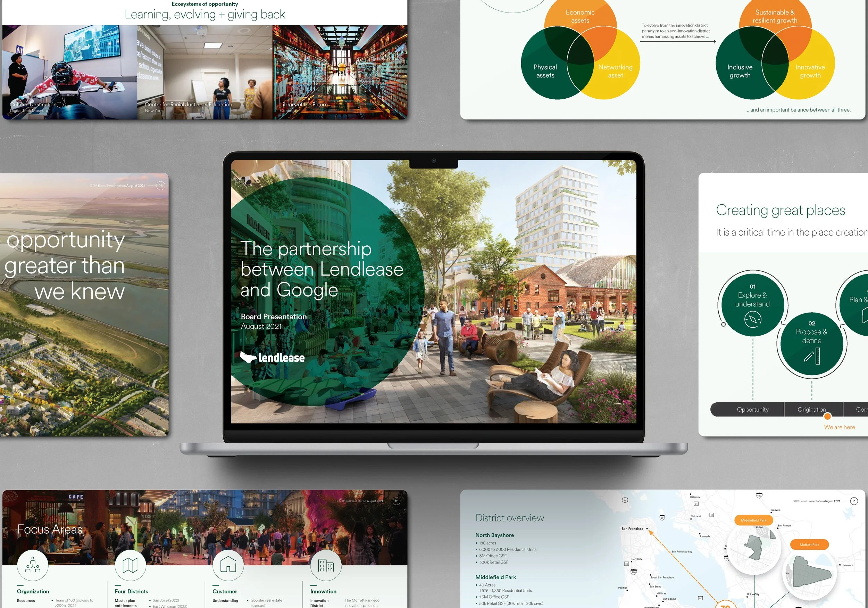Select the Origination stage tab
This screenshot has height=608, width=868.
pos(812,409)
